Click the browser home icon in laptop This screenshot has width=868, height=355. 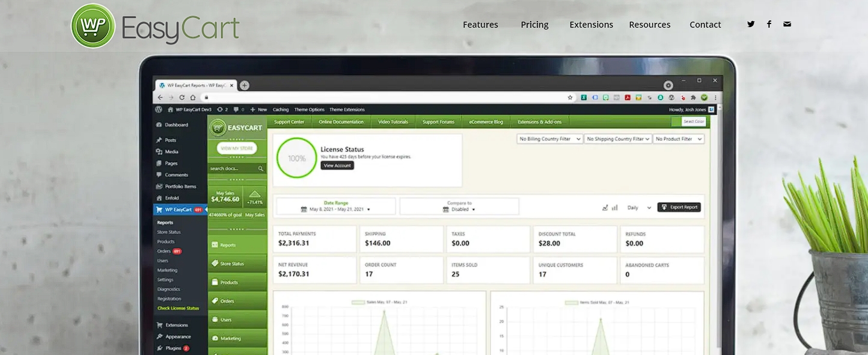click(193, 97)
